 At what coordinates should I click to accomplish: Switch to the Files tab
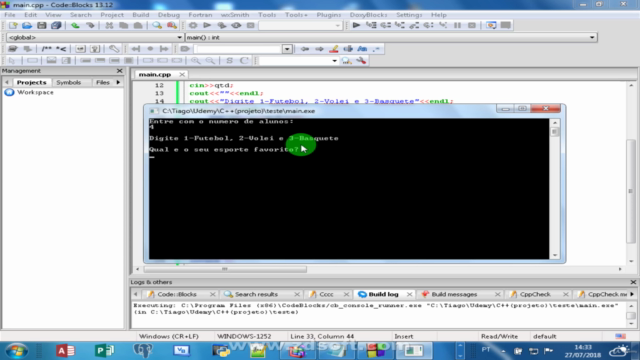click(x=103, y=82)
